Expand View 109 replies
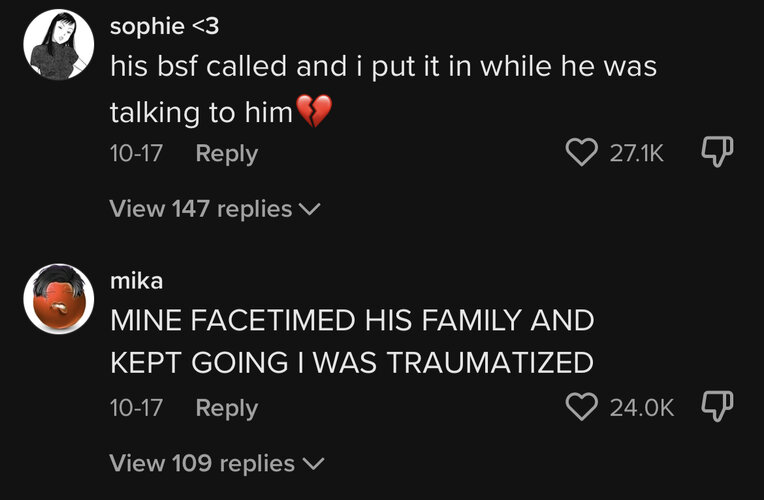The width and height of the screenshot is (764, 500). tap(216, 463)
